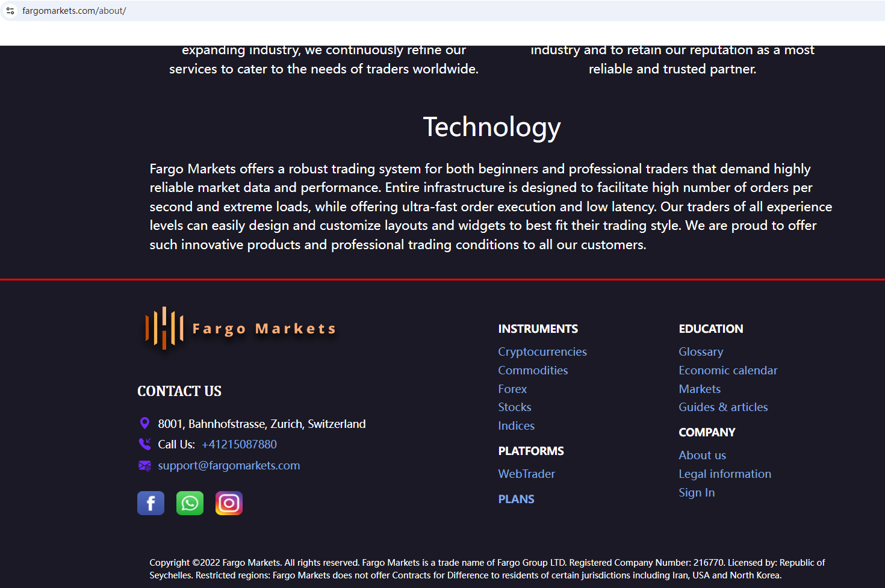Click the COMPANY footer heading
This screenshot has width=885, height=588.
[x=707, y=432]
